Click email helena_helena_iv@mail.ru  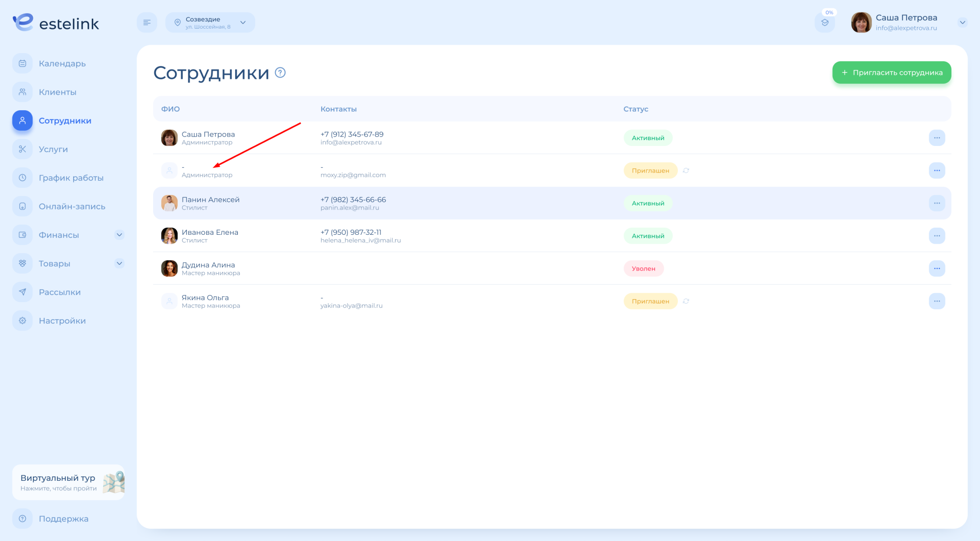(361, 240)
